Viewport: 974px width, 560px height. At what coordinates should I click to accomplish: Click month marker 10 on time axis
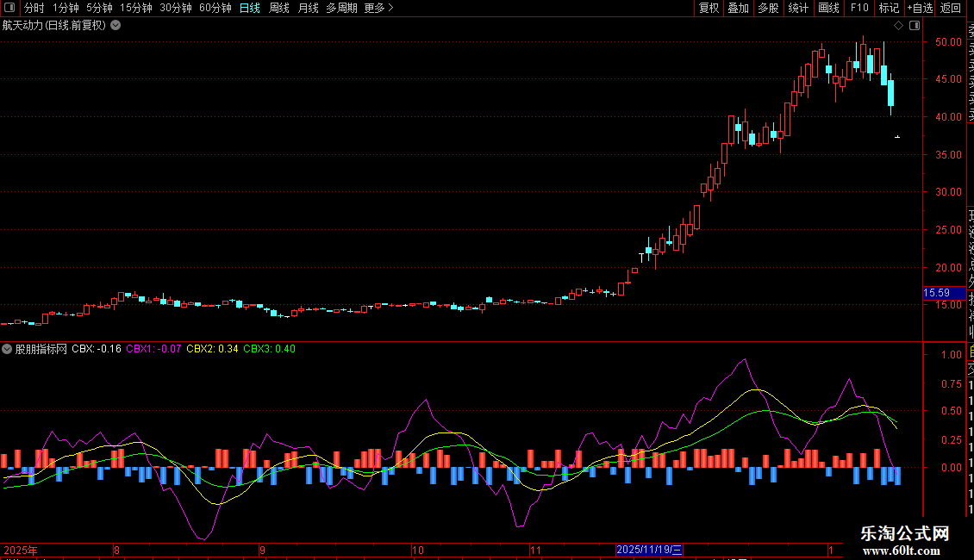click(x=418, y=550)
